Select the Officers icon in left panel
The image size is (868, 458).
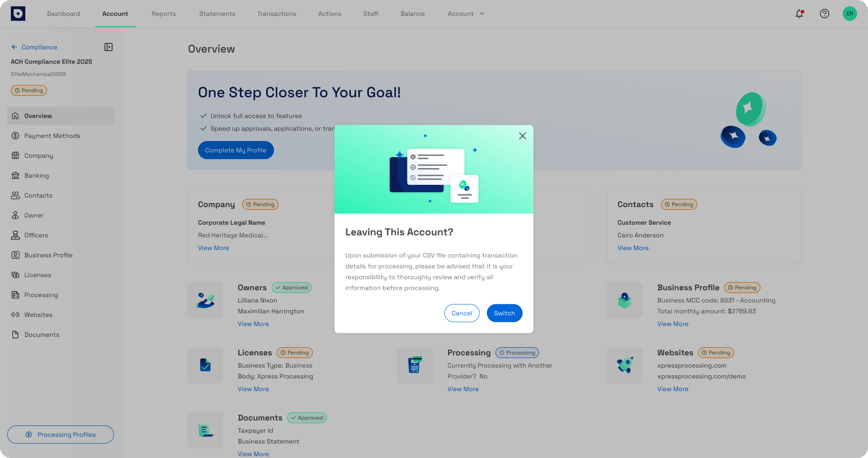click(x=15, y=235)
